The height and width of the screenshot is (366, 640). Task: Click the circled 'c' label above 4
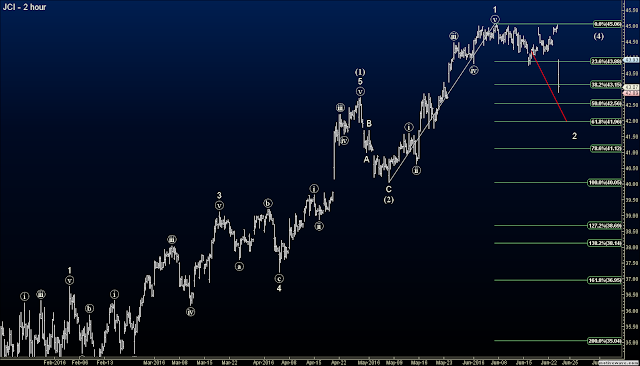pyautogui.click(x=279, y=279)
